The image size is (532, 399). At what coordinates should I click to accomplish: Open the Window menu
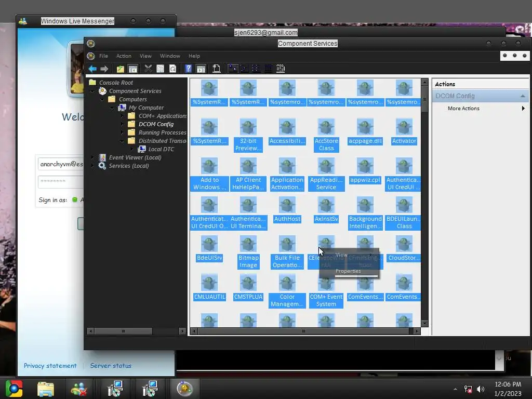tap(170, 56)
